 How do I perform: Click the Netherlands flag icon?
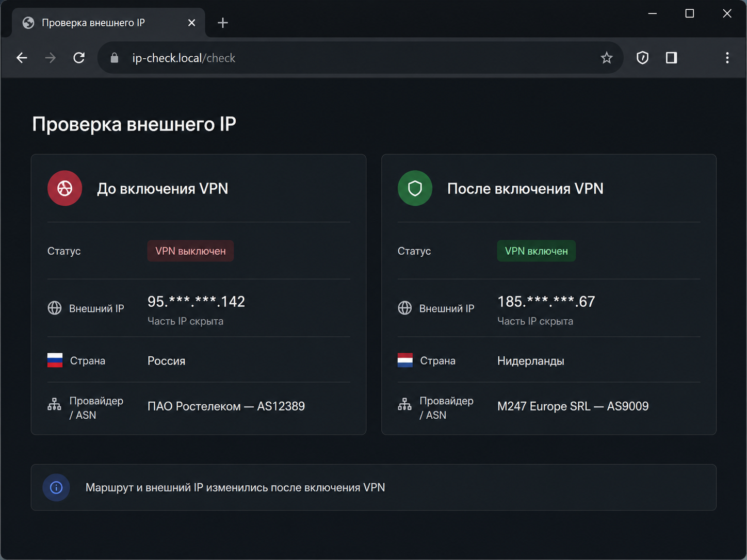click(x=405, y=360)
